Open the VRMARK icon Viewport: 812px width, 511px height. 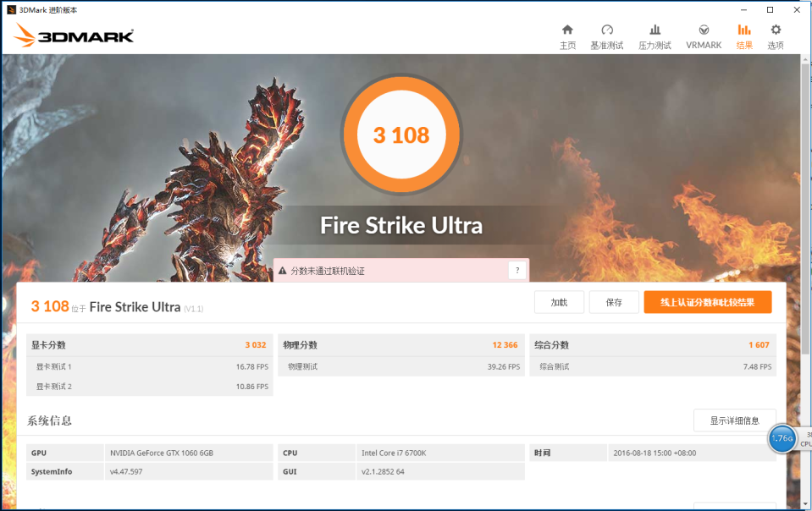pos(704,30)
